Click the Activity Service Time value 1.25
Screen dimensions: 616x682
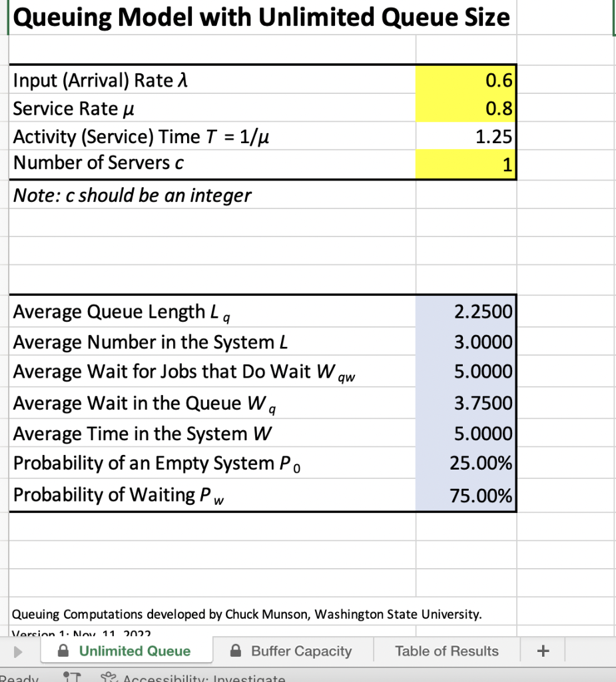pyautogui.click(x=466, y=136)
